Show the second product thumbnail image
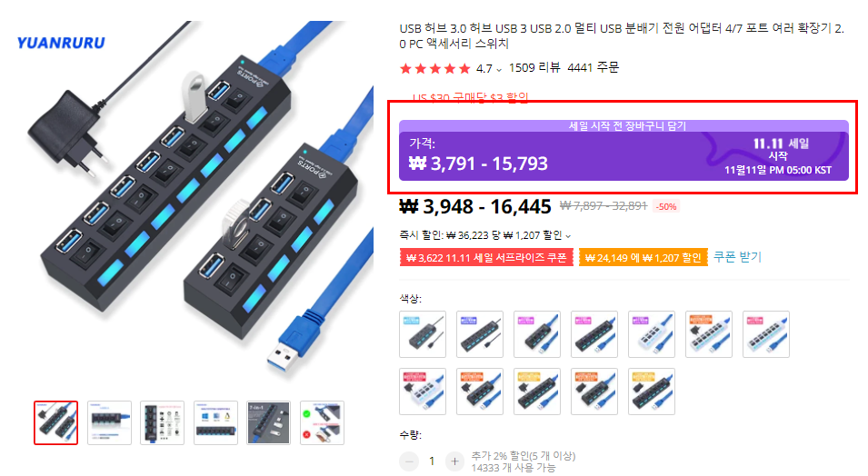The height and width of the screenshot is (476, 868). [x=110, y=423]
